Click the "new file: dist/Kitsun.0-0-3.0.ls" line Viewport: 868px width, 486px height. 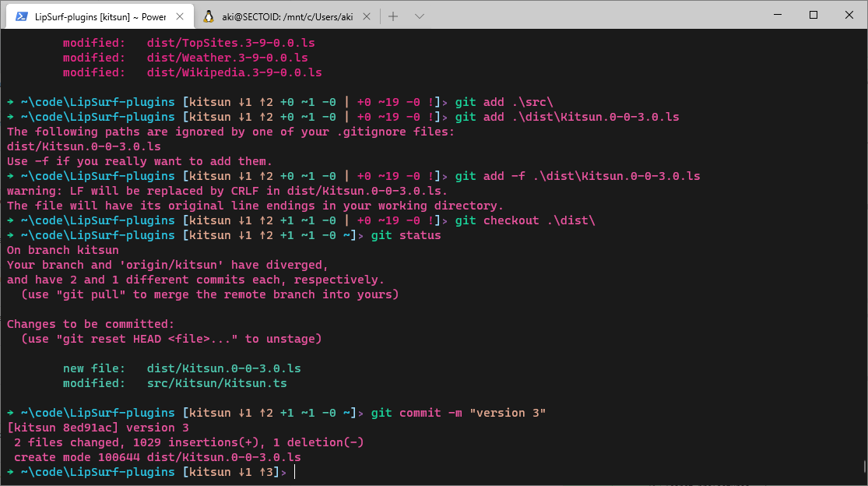click(x=181, y=368)
